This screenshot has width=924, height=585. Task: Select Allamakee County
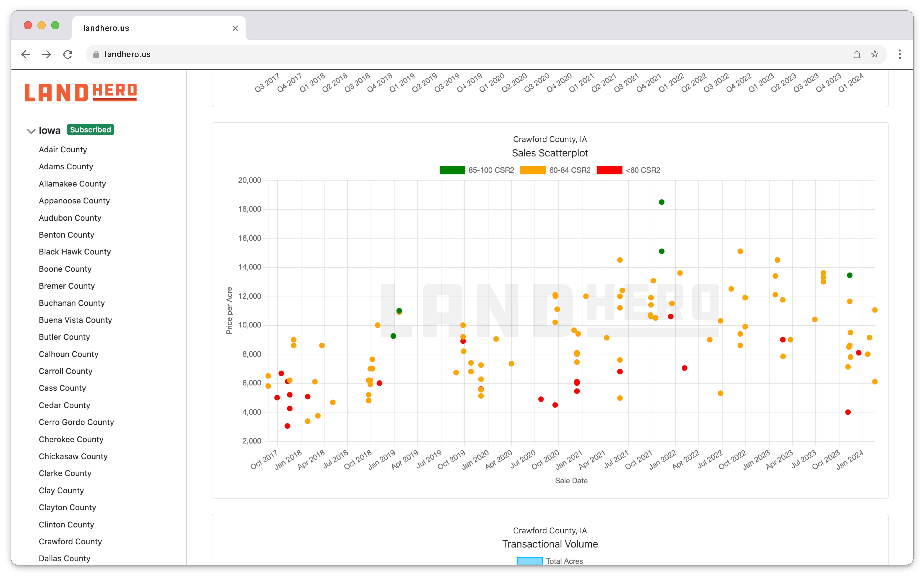72,184
